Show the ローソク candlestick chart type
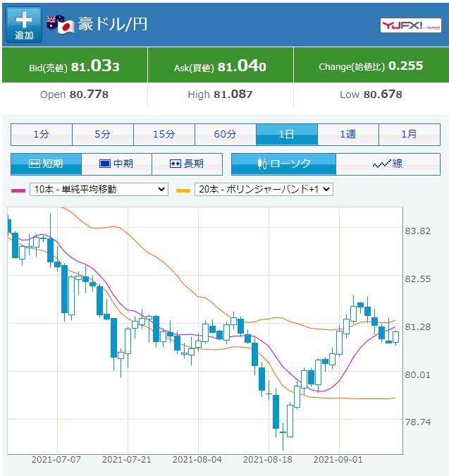 pyautogui.click(x=283, y=164)
